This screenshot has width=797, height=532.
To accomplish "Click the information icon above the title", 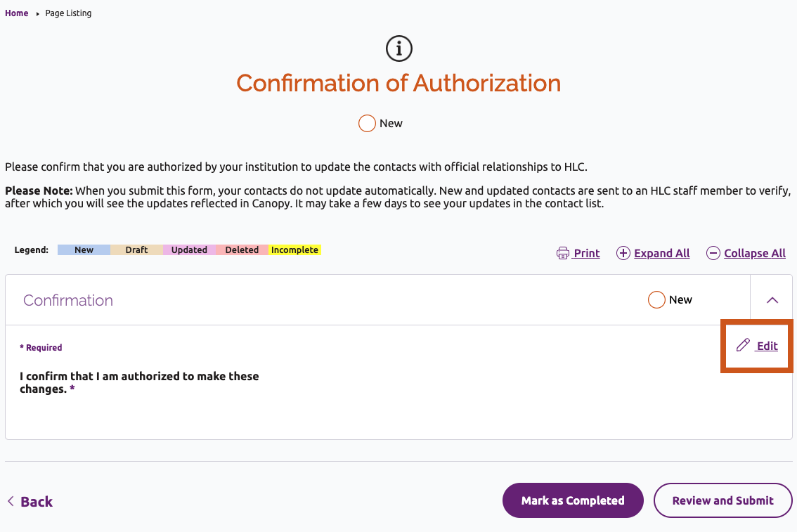I will [x=398, y=48].
